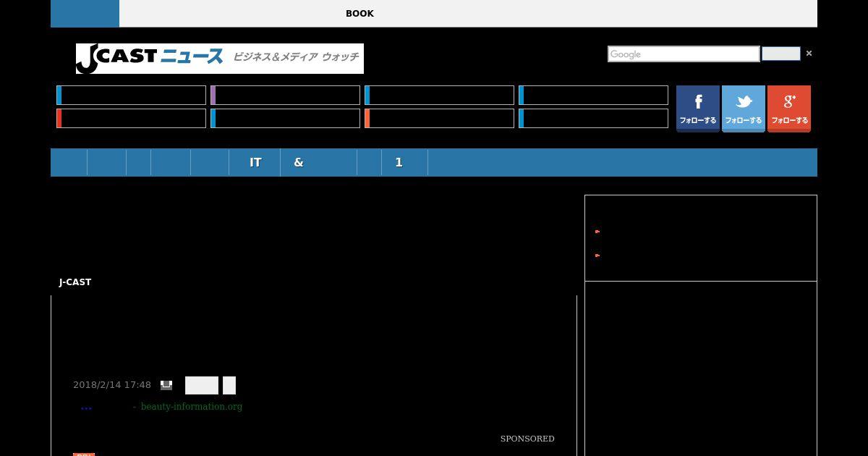Open the BOOK tab in the top bar
Screen dimensions: 868x456
[359, 14]
